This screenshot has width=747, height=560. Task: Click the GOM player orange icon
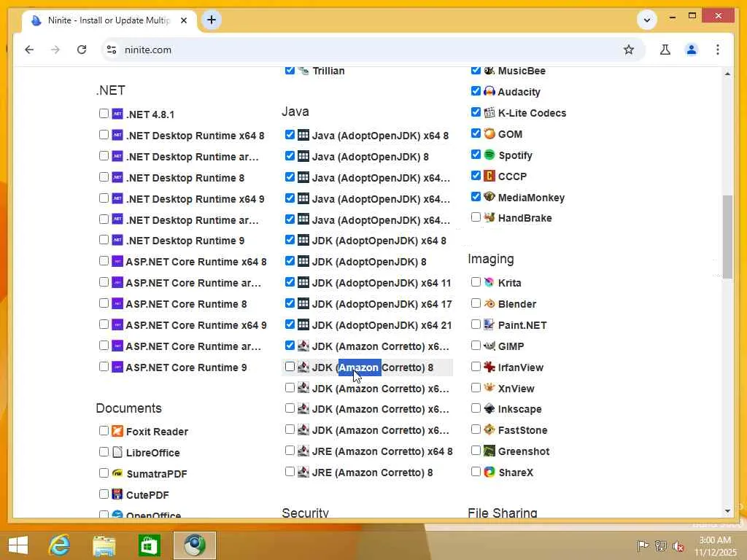pos(489,133)
